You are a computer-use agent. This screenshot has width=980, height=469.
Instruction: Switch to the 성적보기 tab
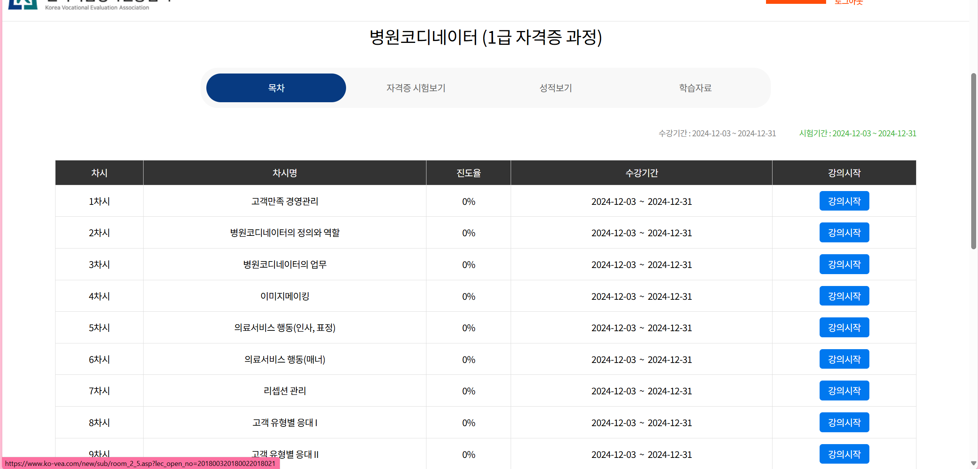click(555, 88)
